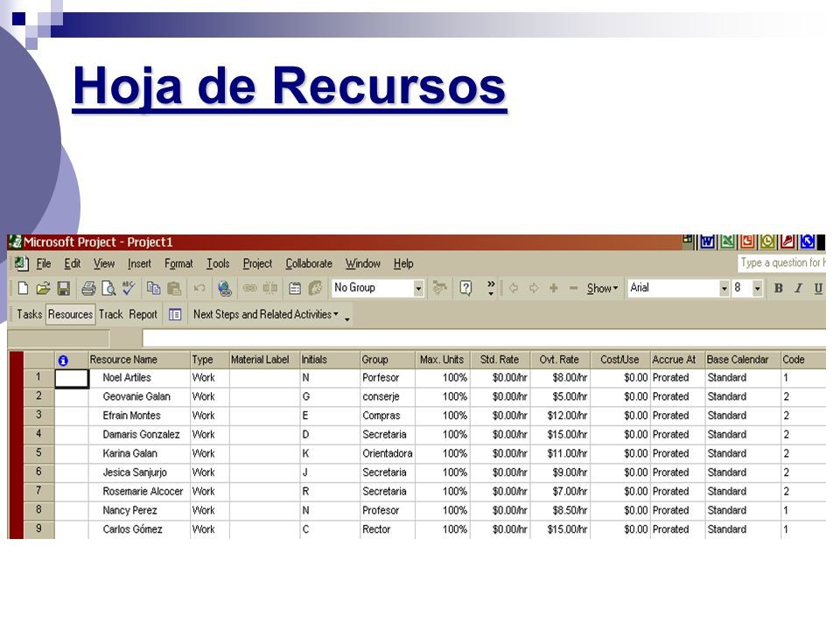Viewport: 840px width, 630px height.
Task: Expand Next Steps and Related Activities menu
Action: [266, 314]
